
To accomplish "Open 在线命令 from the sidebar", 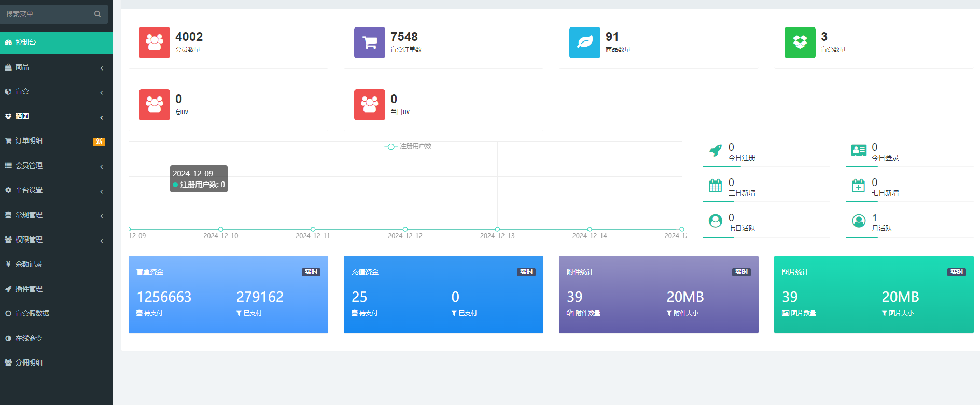I will coord(57,338).
